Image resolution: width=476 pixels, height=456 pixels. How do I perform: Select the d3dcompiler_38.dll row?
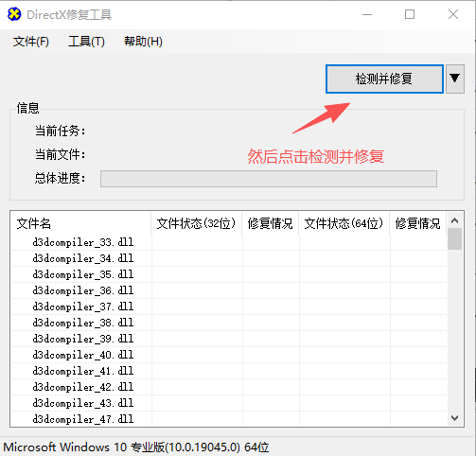(x=229, y=323)
